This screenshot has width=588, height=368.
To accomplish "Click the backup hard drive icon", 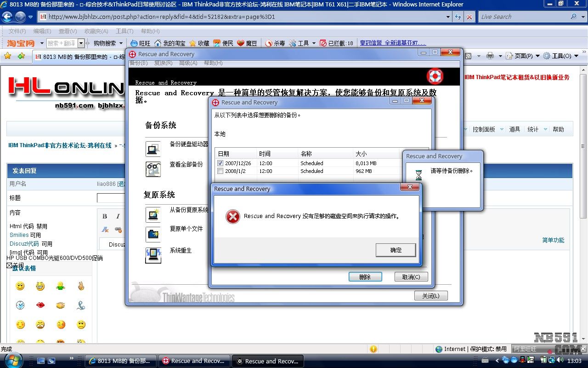I will pos(153,149).
